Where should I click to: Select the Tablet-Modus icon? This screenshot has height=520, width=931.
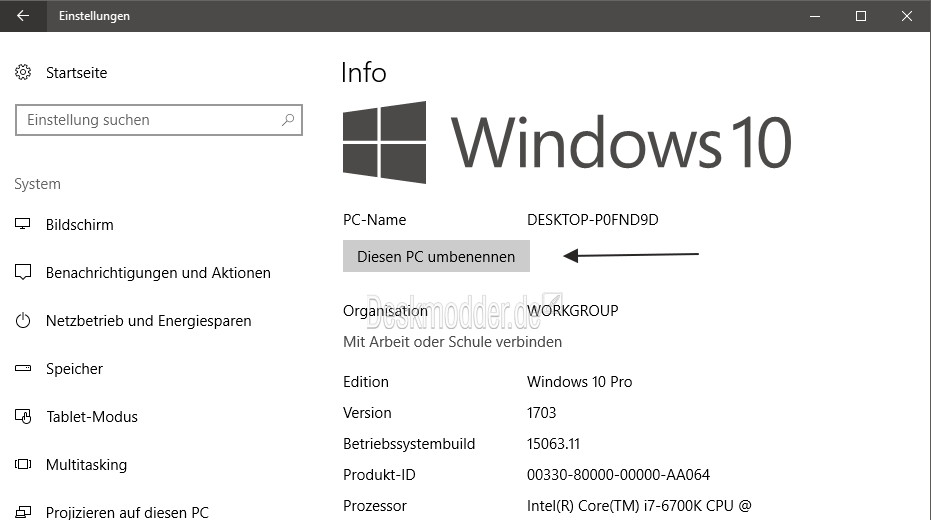[23, 417]
